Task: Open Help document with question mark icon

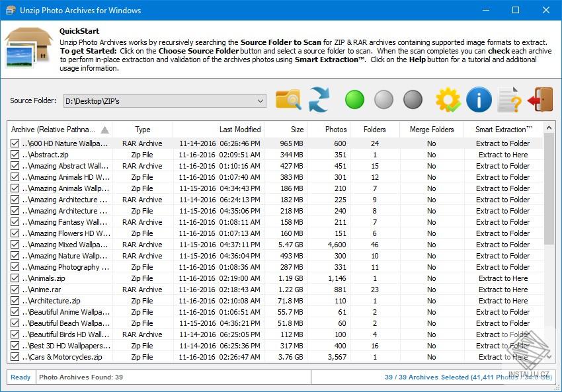Action: [509, 100]
